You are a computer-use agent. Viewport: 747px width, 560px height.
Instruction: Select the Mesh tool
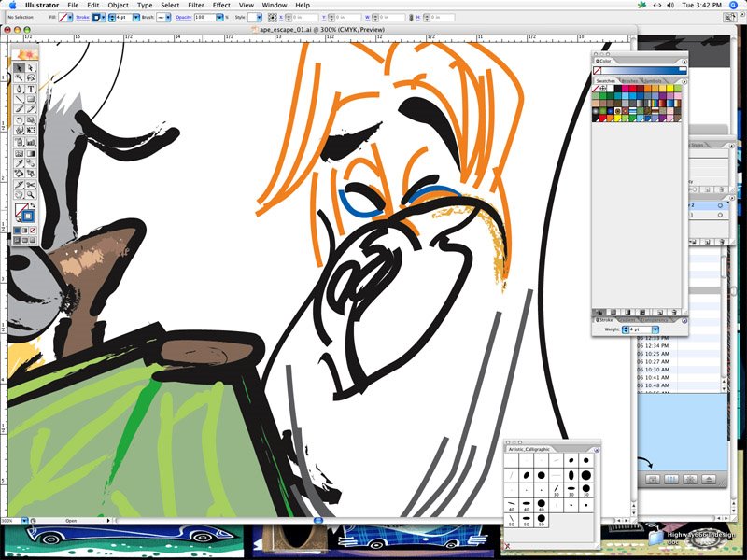[19, 154]
